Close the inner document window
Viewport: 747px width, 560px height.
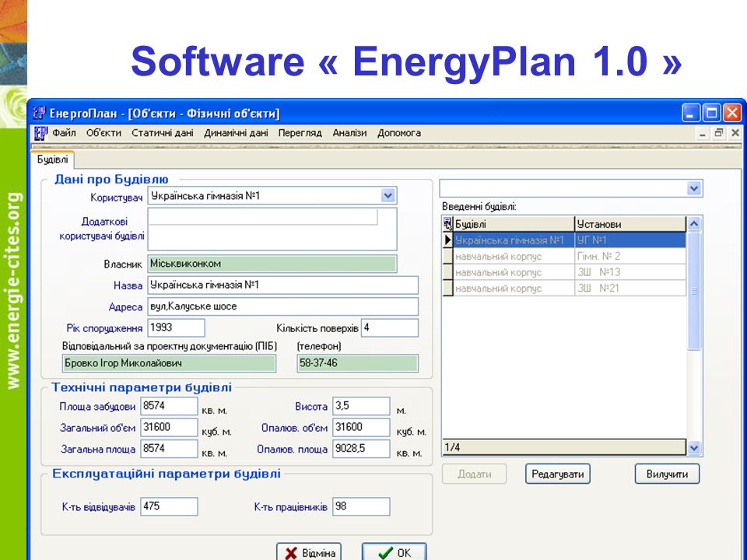tap(735, 133)
